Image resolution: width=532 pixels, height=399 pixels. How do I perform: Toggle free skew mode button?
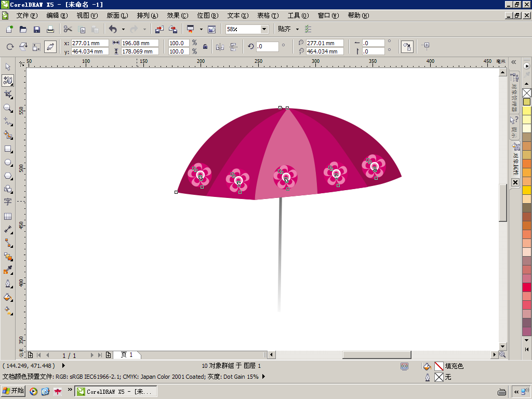(x=50, y=47)
